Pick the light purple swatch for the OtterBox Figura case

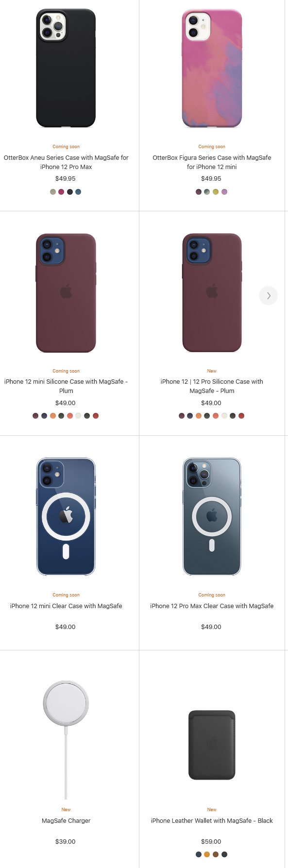click(224, 192)
